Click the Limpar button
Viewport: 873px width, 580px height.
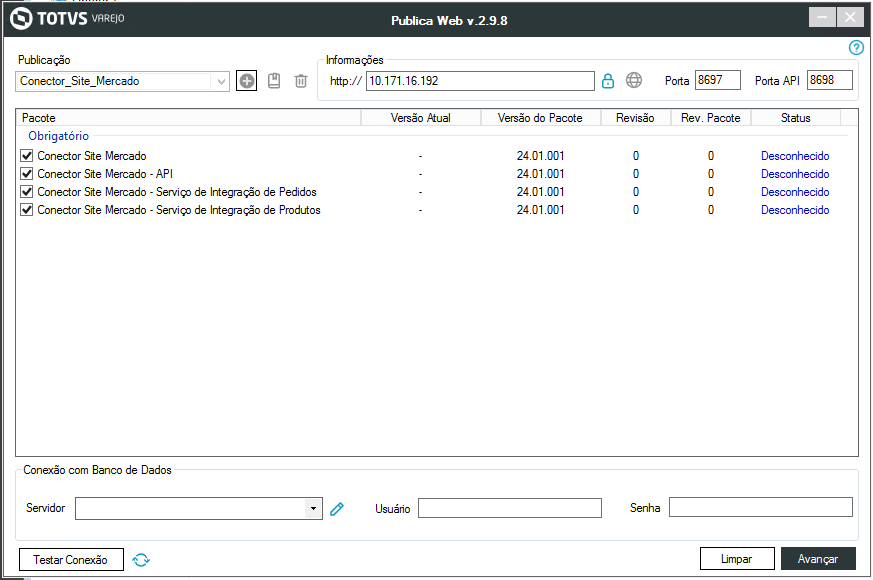click(x=737, y=559)
